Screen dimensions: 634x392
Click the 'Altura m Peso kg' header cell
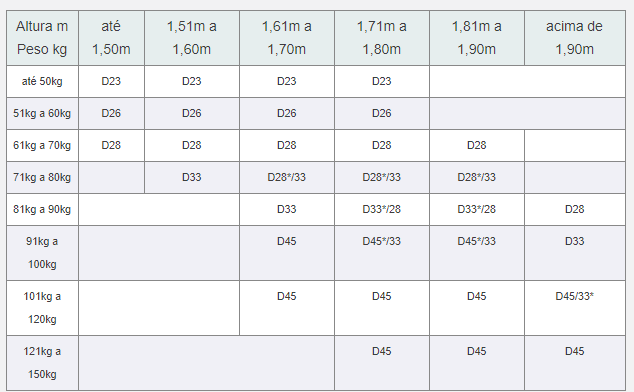click(42, 38)
